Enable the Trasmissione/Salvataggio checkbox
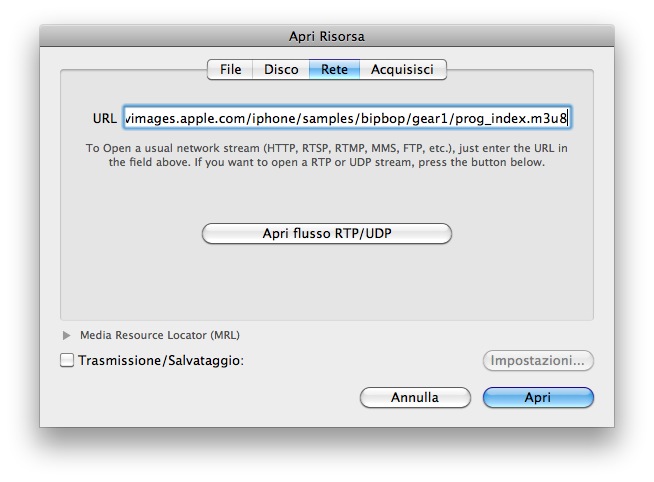The image size is (654, 482). coord(67,361)
